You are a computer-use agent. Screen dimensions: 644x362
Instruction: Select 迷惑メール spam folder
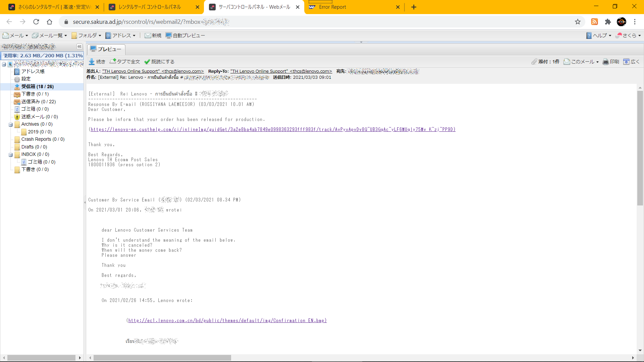40,117
